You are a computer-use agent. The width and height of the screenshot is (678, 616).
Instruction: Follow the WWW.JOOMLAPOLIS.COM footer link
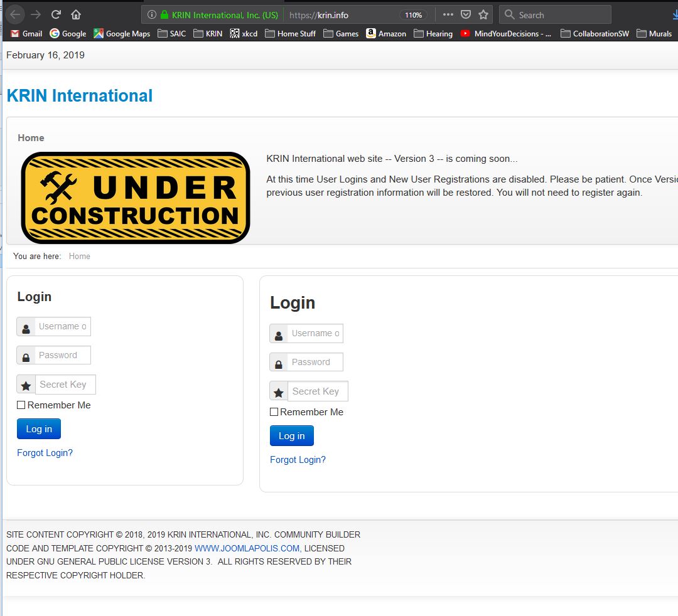pos(248,548)
